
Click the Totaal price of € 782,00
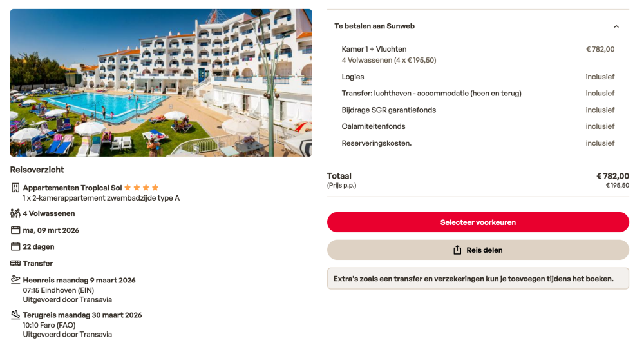(612, 176)
